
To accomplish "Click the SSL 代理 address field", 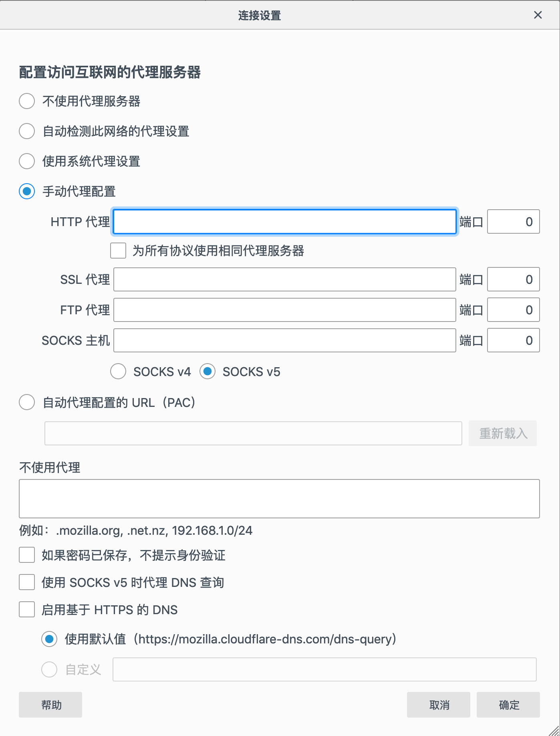I will pos(284,279).
